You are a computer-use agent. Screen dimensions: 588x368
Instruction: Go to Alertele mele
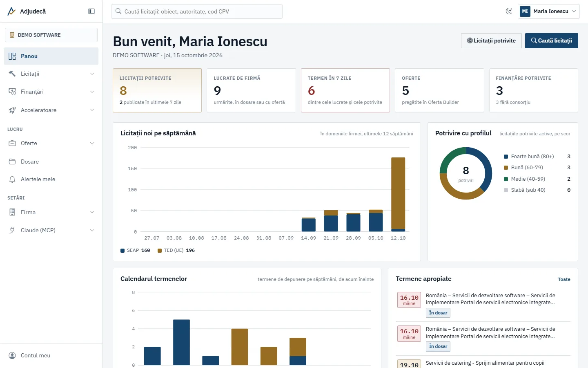point(51,179)
